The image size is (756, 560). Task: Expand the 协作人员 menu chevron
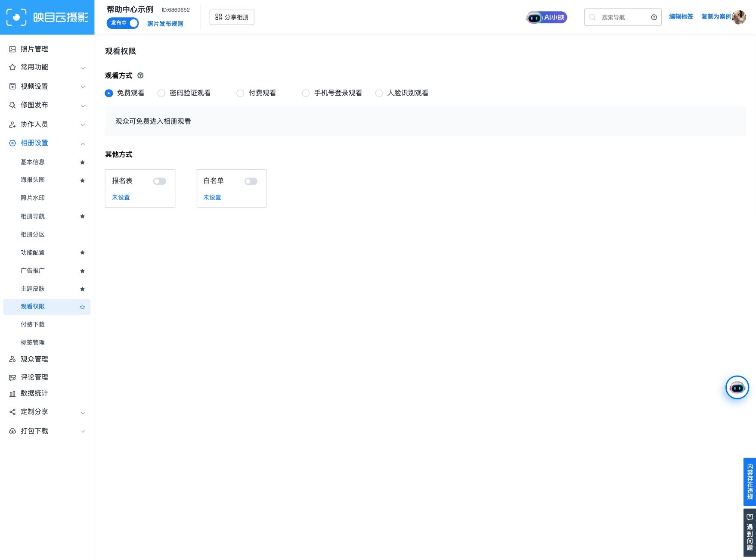(83, 125)
